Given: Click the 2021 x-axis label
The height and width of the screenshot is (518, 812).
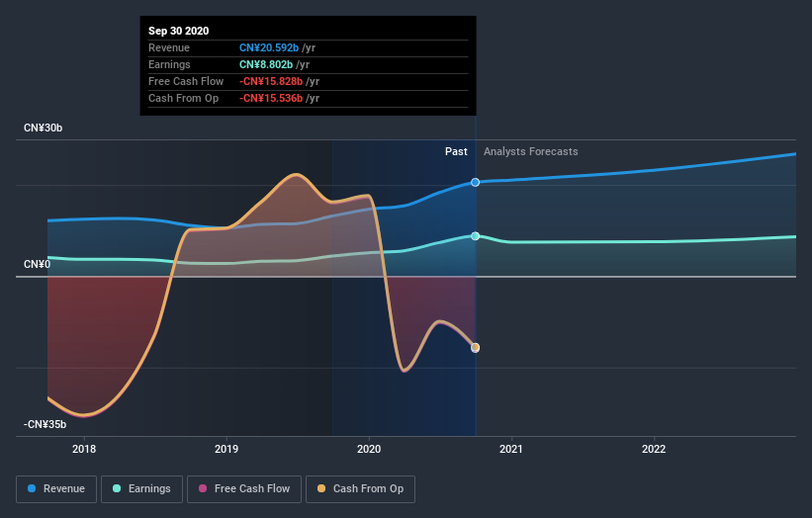Looking at the screenshot, I should pos(511,449).
